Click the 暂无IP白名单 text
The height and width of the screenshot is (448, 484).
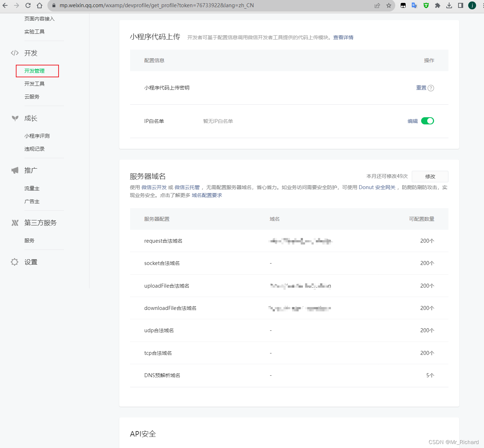(218, 121)
